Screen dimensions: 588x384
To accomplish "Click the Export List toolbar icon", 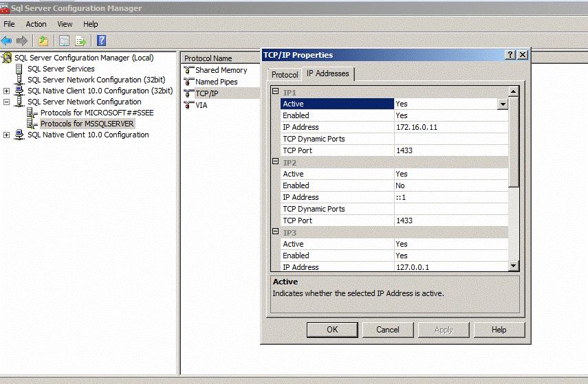I will tap(80, 41).
